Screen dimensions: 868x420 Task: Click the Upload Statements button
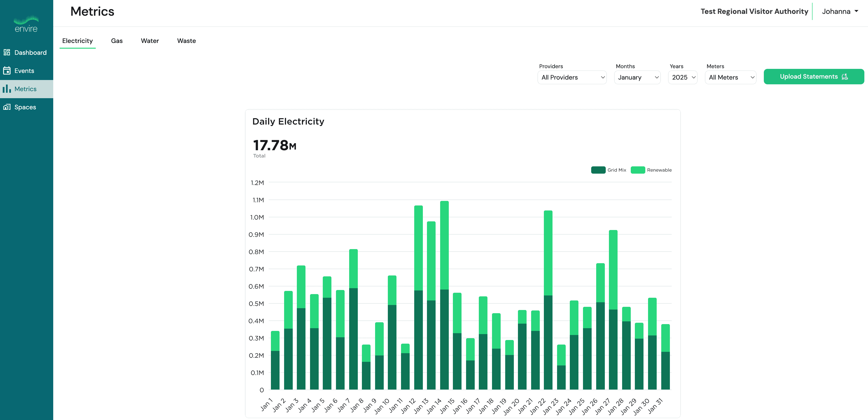[814, 77]
